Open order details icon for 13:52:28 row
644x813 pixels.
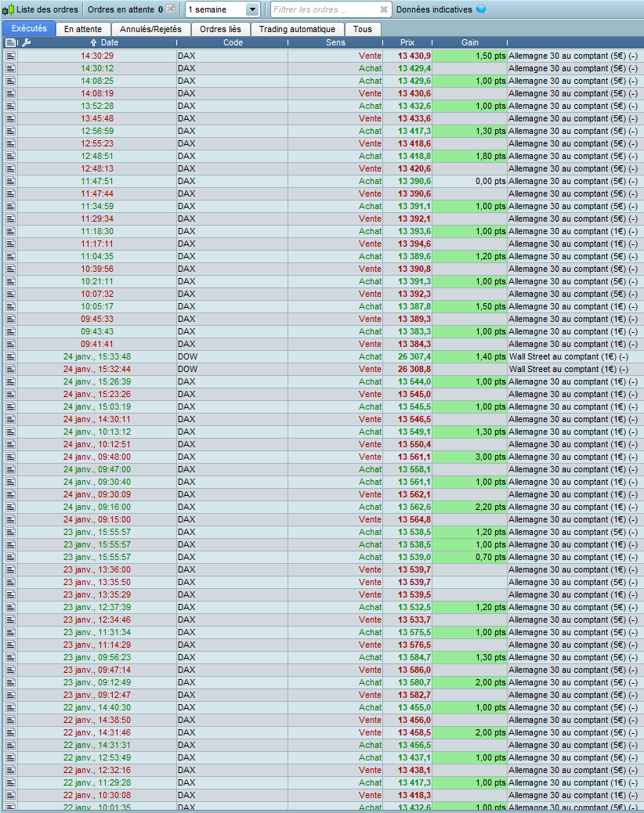(x=11, y=106)
